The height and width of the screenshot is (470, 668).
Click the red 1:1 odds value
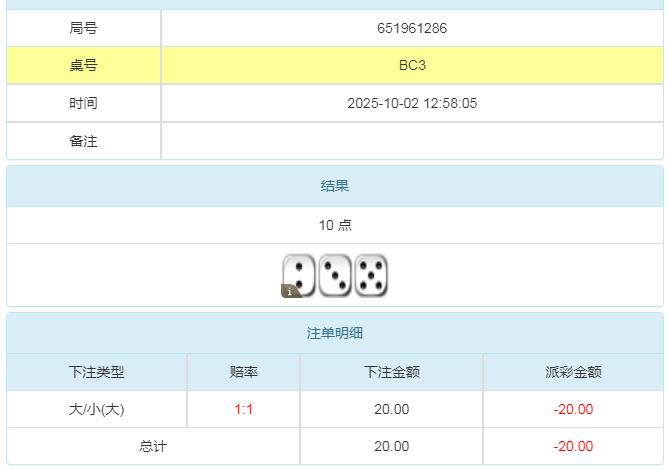coord(244,409)
